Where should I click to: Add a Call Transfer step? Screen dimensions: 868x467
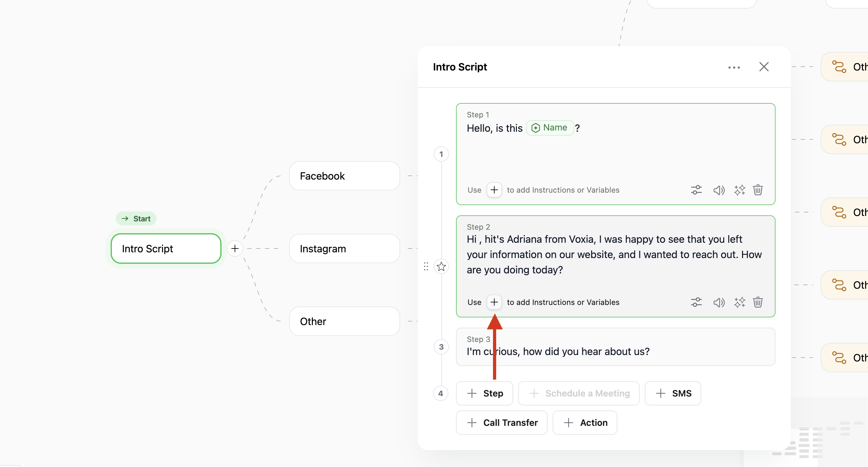point(502,422)
